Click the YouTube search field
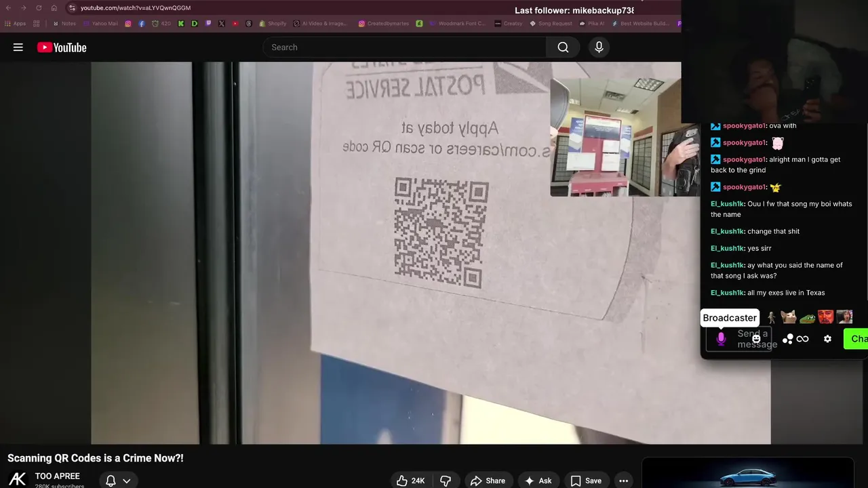Screen dimensions: 868x488 coord(405,47)
